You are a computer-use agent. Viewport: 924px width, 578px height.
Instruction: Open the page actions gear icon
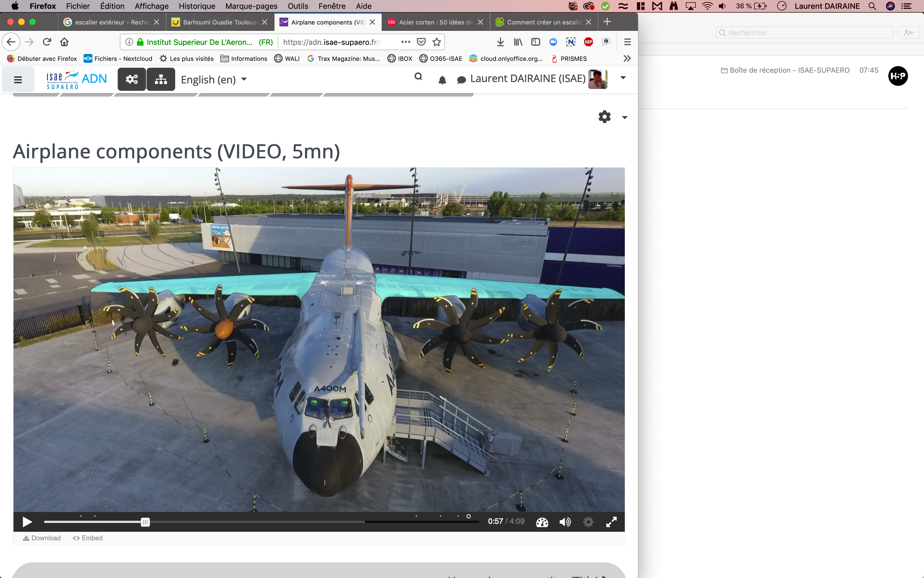(x=604, y=117)
